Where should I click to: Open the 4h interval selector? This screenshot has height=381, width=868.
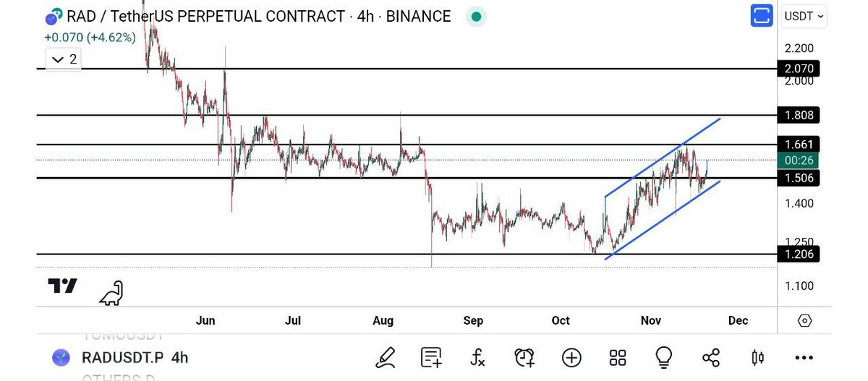click(x=180, y=357)
